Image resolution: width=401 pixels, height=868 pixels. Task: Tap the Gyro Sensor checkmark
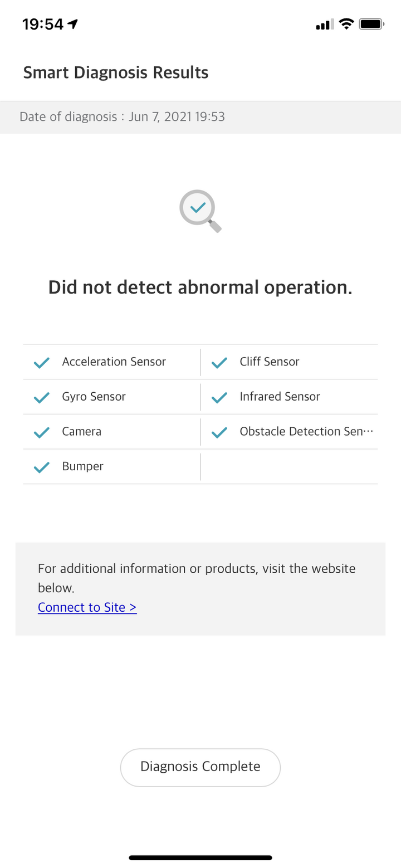pos(42,397)
